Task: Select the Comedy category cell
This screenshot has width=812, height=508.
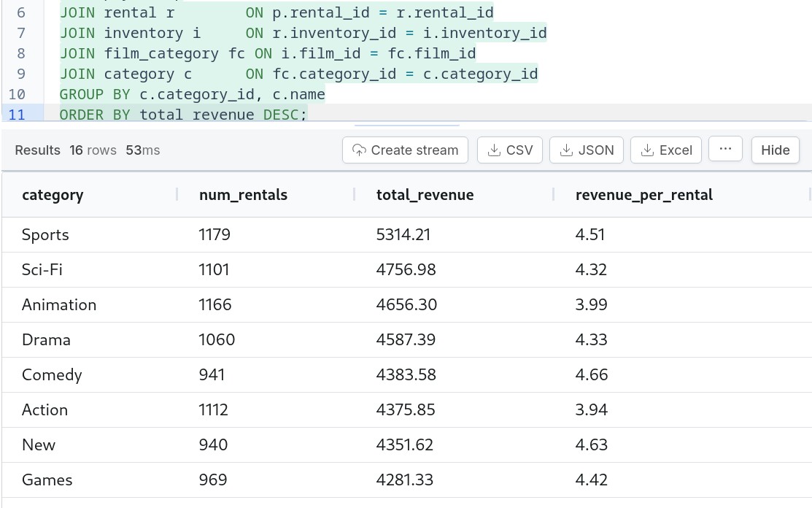Action: (x=52, y=375)
